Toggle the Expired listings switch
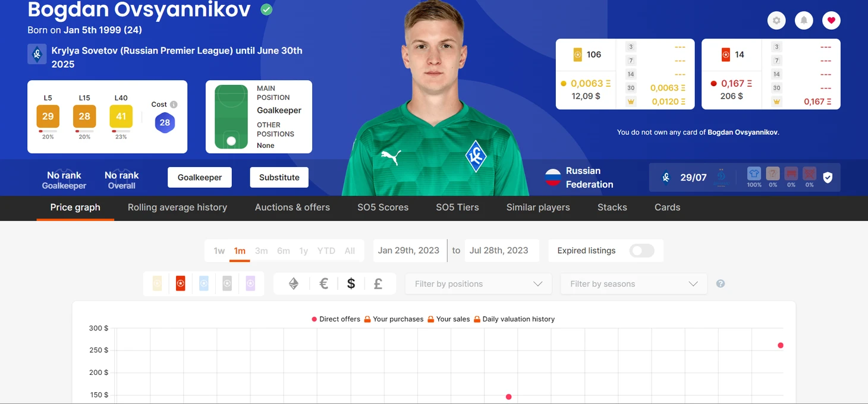This screenshot has height=404, width=868. (642, 251)
